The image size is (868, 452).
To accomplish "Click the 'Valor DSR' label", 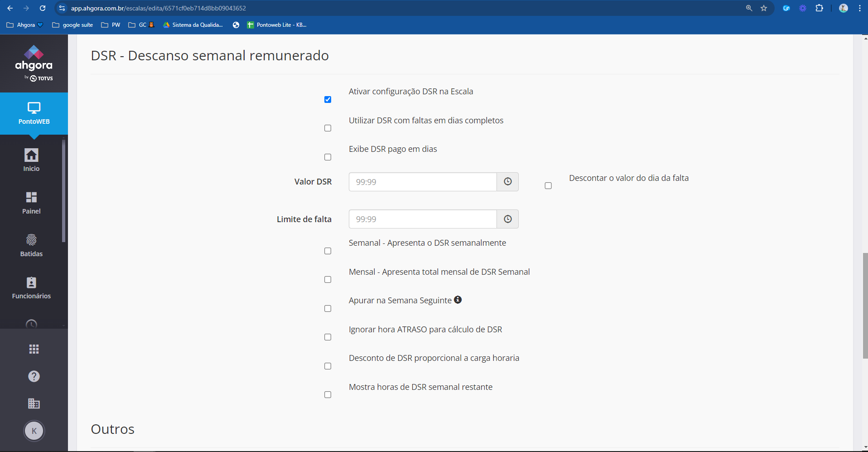I will pos(313,182).
